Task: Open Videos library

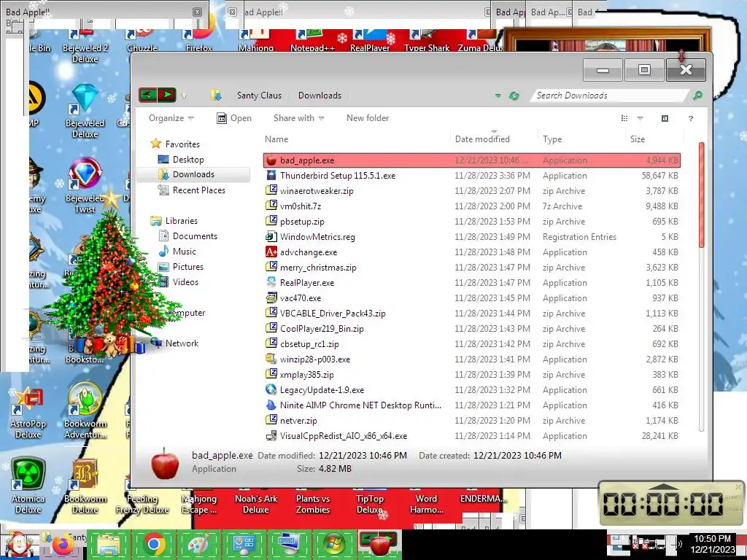Action: click(179, 282)
